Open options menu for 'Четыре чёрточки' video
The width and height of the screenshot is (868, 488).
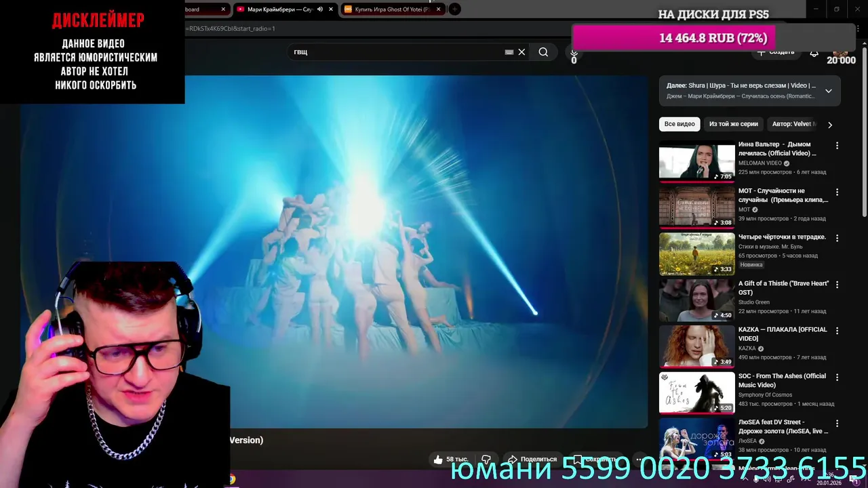[837, 238]
